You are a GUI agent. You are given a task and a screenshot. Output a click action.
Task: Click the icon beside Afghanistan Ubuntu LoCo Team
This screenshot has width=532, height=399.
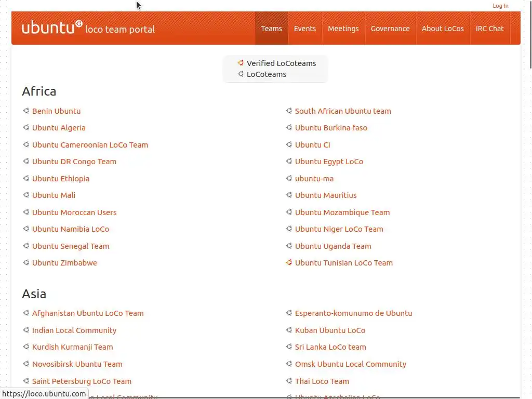pyautogui.click(x=26, y=313)
